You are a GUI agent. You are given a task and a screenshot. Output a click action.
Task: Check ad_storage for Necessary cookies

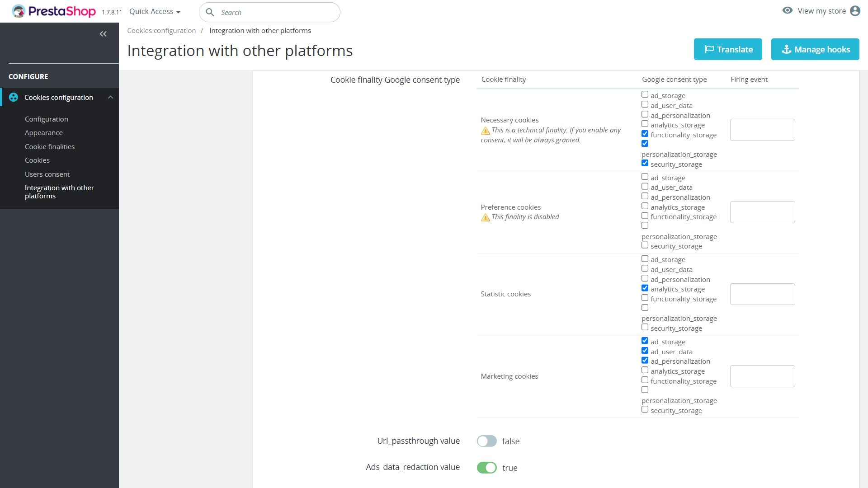click(x=645, y=94)
